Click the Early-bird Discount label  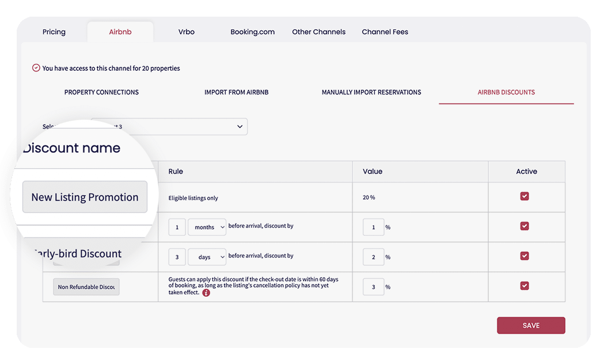(x=78, y=254)
